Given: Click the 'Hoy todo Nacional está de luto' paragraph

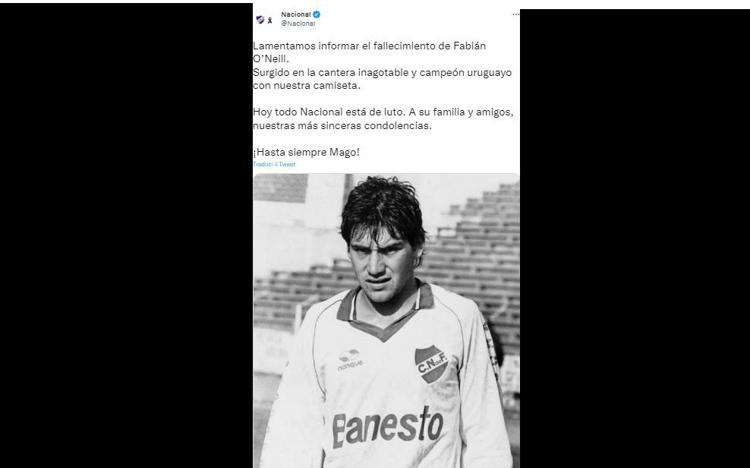Looking at the screenshot, I should 383,112.
